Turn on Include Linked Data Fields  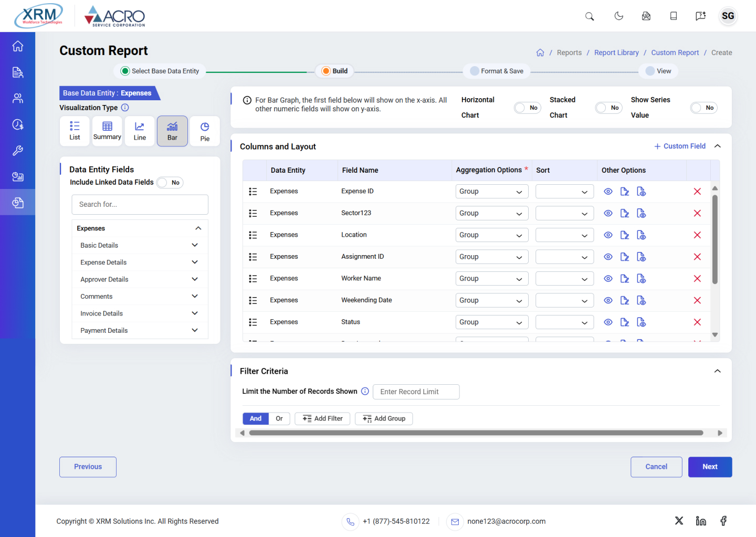(170, 183)
